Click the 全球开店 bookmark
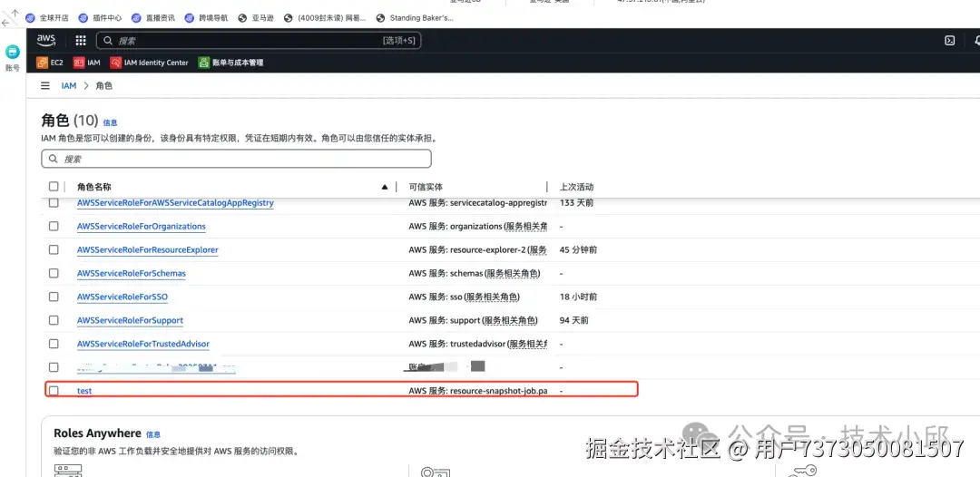980x477 pixels. (x=46, y=18)
